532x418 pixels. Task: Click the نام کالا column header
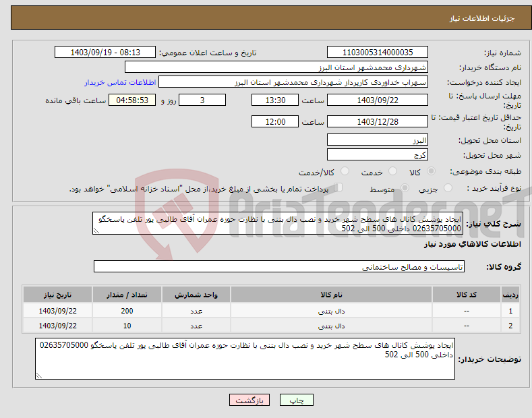(331, 295)
